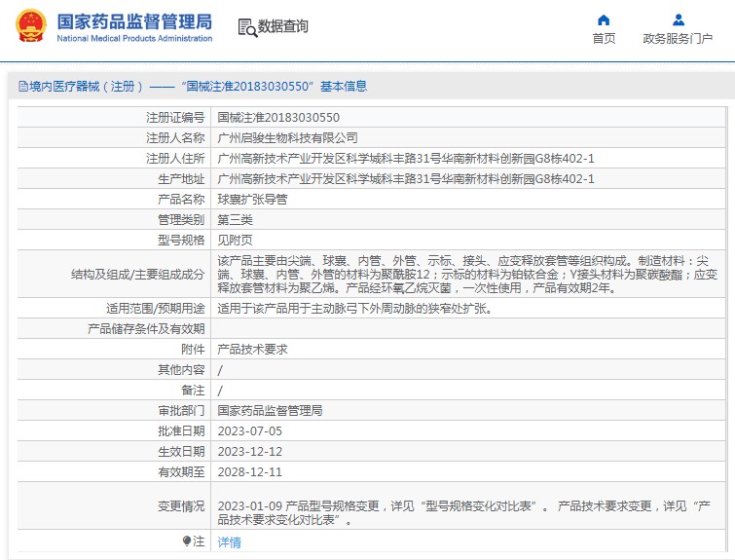735x560 pixels.
Task: Click the 注册证编号 row label
Action: click(175, 117)
